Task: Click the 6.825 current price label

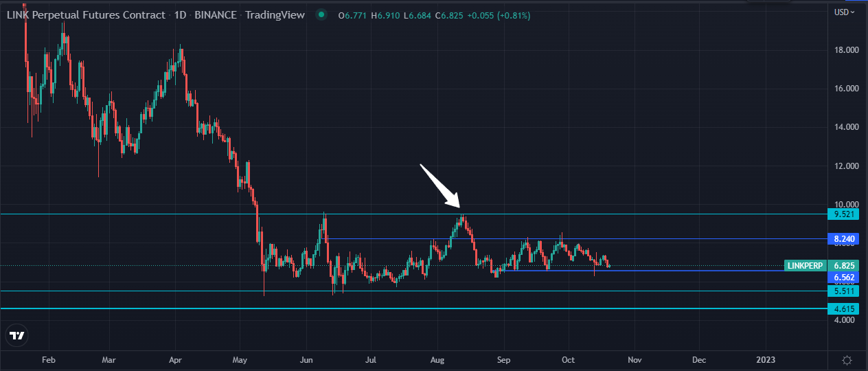Action: tap(844, 265)
